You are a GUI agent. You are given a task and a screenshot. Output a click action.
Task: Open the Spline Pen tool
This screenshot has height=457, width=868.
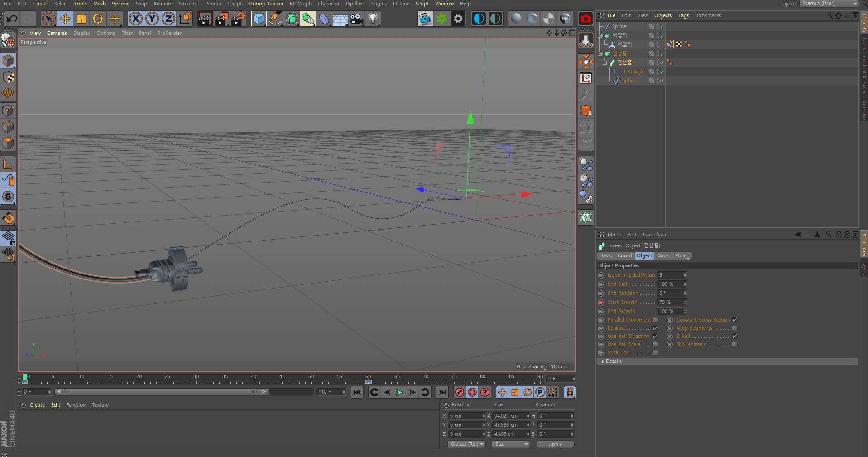pos(275,19)
